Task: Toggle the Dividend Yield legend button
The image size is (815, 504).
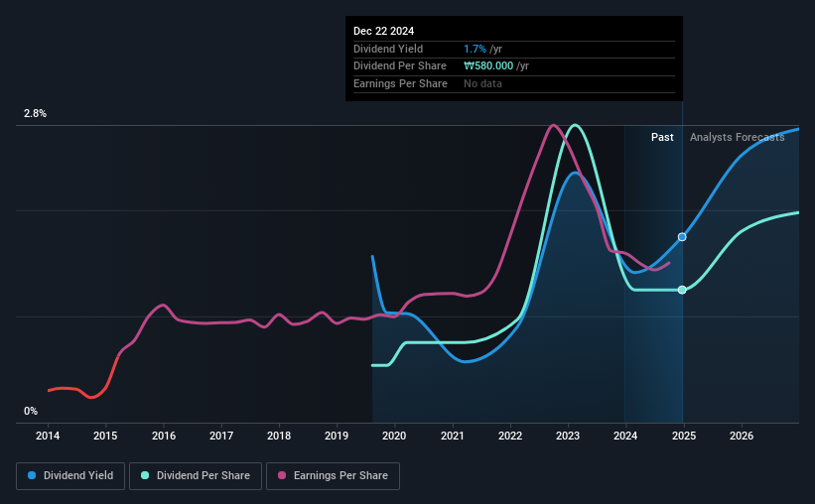Action: coord(70,475)
